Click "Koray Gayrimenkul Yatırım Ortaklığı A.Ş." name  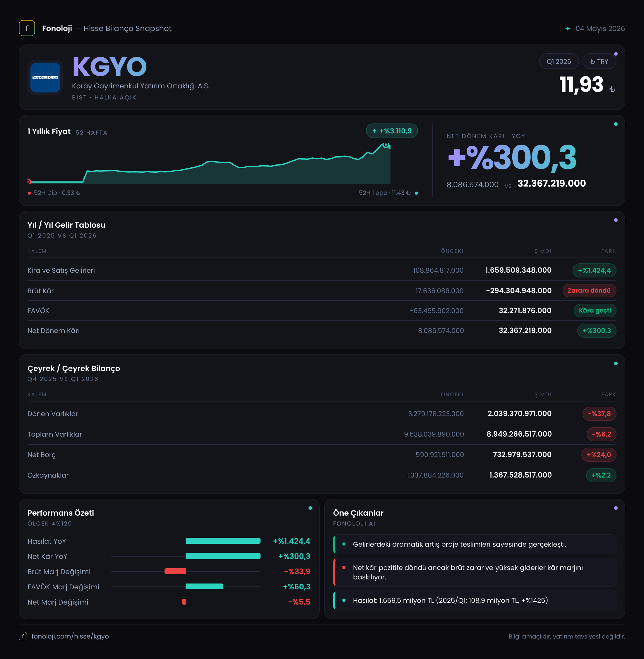pos(141,86)
